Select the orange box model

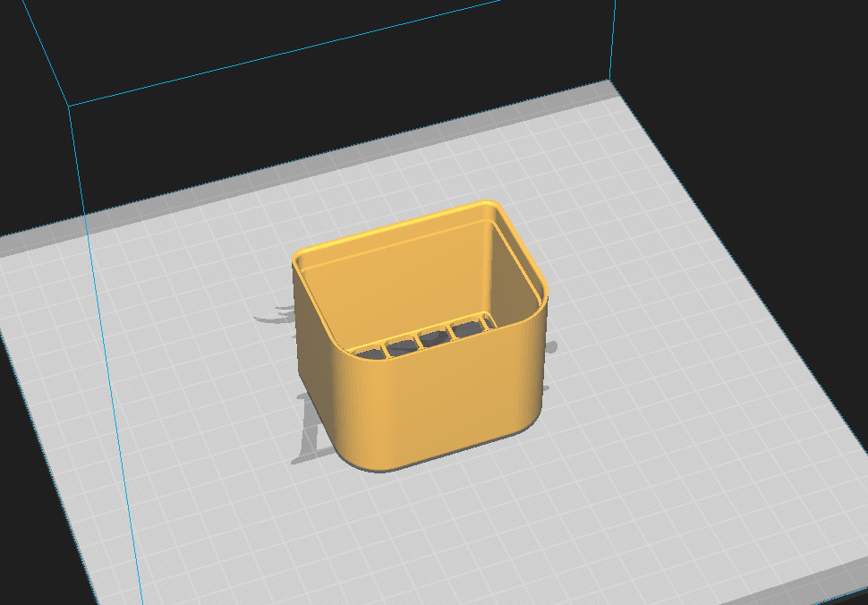[421, 358]
